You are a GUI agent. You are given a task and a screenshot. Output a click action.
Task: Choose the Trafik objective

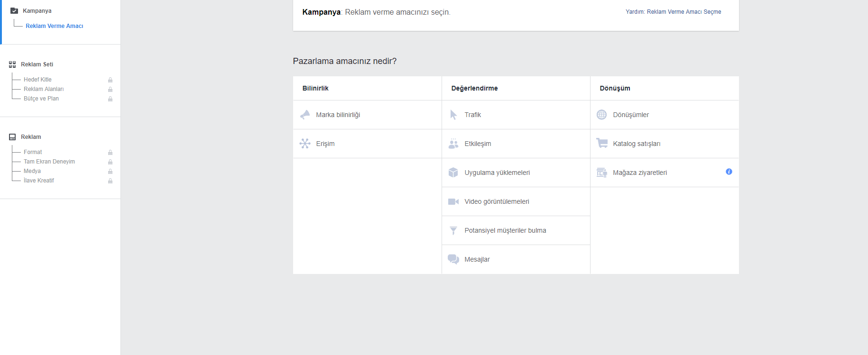516,115
